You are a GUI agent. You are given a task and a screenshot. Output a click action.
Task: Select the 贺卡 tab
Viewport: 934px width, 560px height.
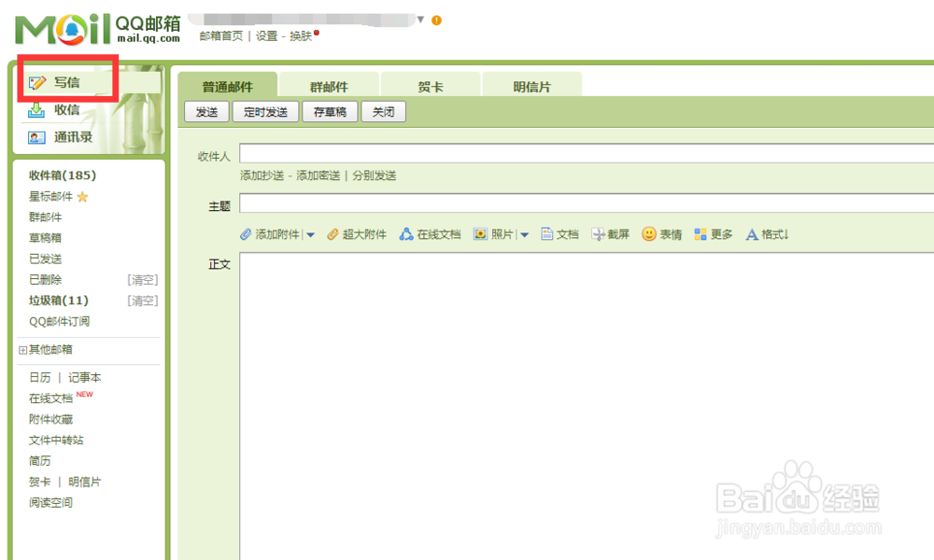click(429, 86)
